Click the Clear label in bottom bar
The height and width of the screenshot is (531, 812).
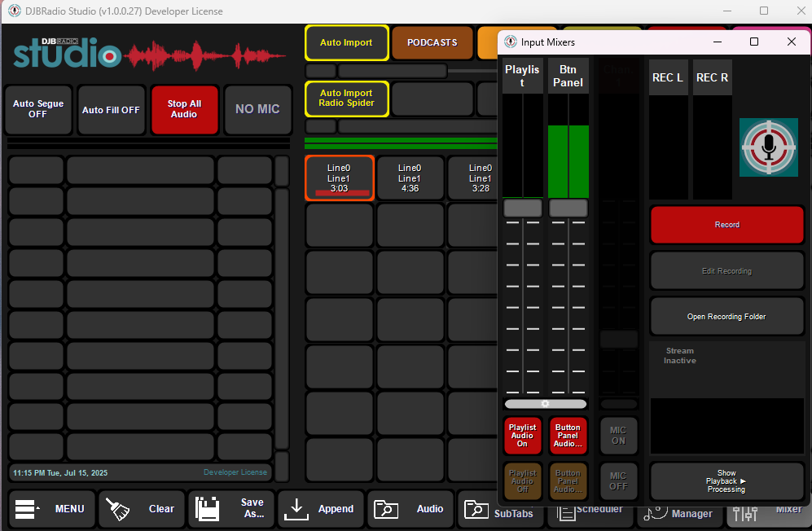coord(161,509)
